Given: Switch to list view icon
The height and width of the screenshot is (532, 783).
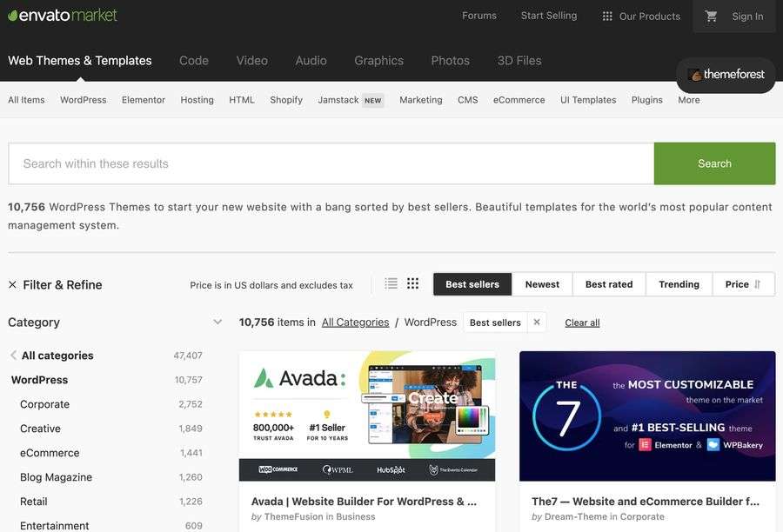Looking at the screenshot, I should tap(391, 283).
